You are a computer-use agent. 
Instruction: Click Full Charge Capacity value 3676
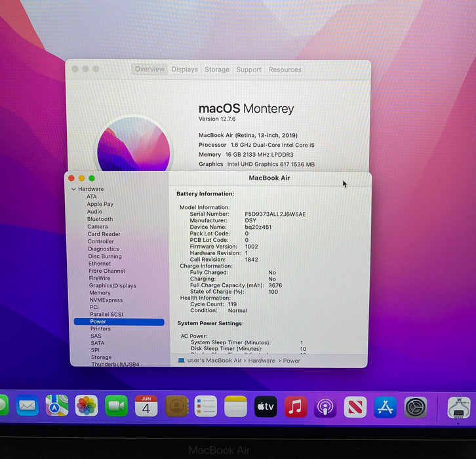point(275,285)
